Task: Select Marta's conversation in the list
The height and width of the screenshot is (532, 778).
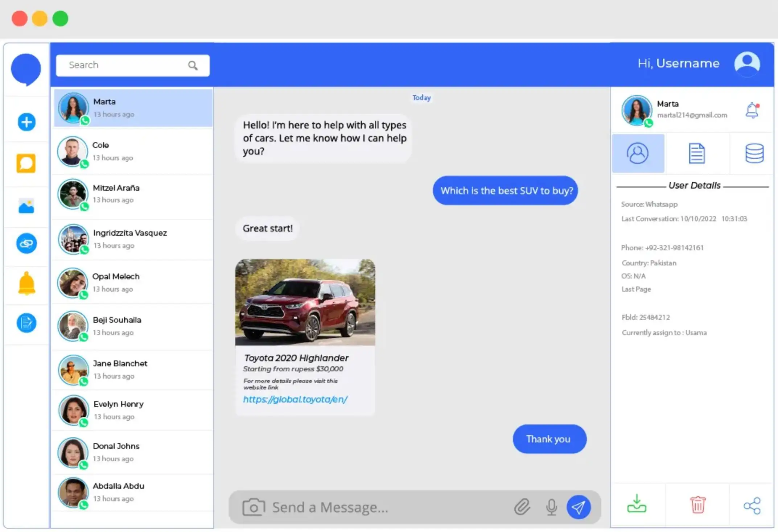Action: [133, 108]
